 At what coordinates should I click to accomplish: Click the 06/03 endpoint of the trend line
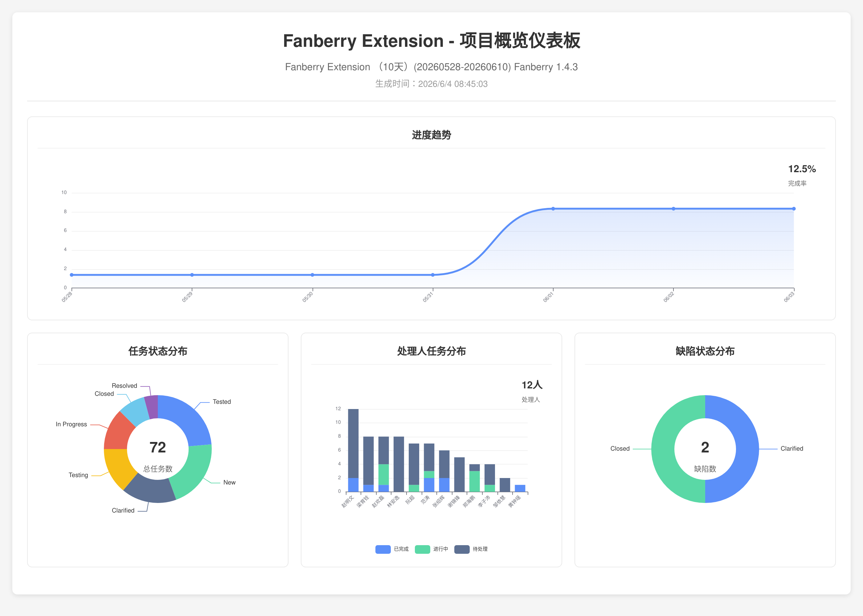(x=794, y=209)
